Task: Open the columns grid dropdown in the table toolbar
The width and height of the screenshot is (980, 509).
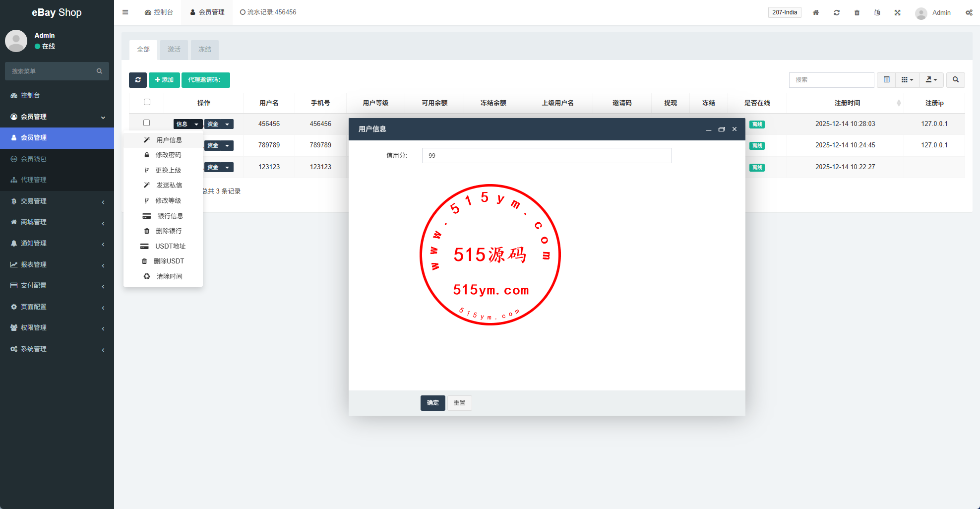Action: tap(907, 80)
